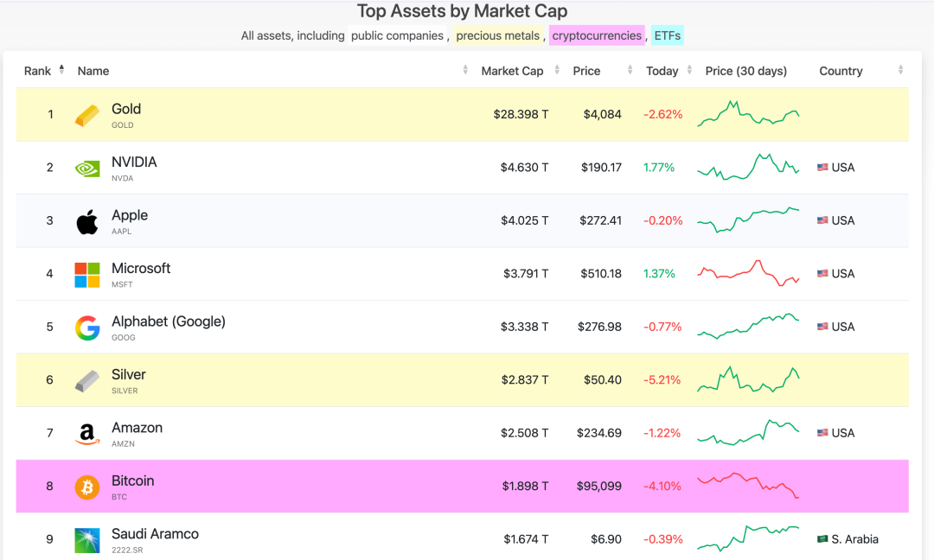Viewport: 934px width, 560px height.
Task: Click Gold market cap $28.398 T
Action: pyautogui.click(x=521, y=114)
